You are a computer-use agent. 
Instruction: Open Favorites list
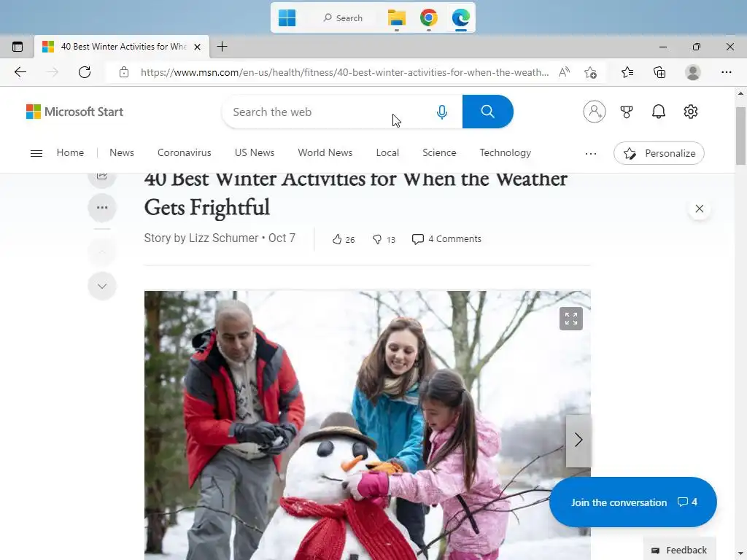coord(627,72)
